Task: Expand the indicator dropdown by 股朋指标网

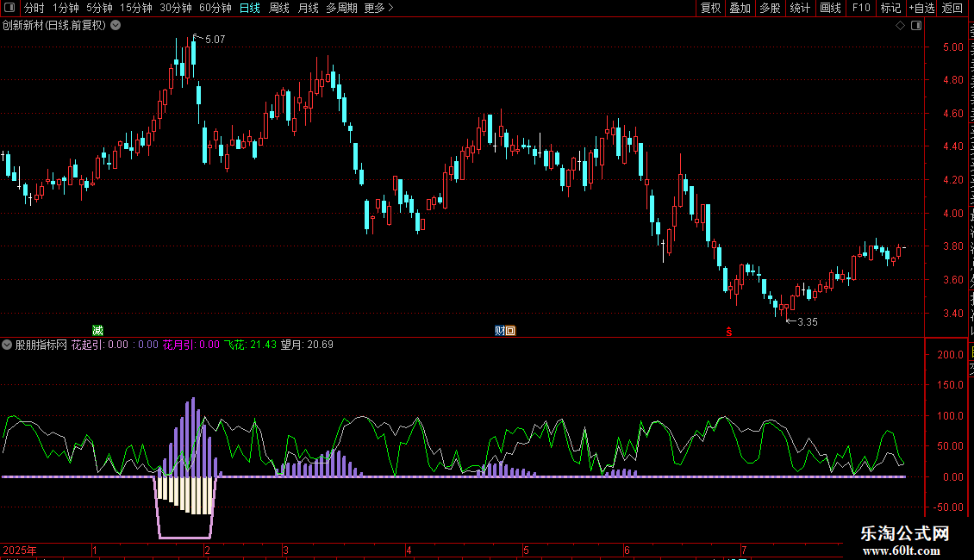Action: point(7,345)
